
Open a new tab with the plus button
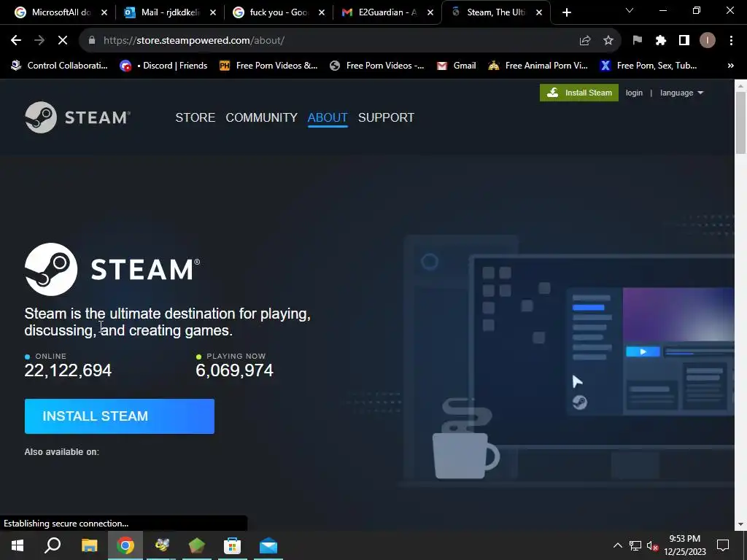point(566,12)
